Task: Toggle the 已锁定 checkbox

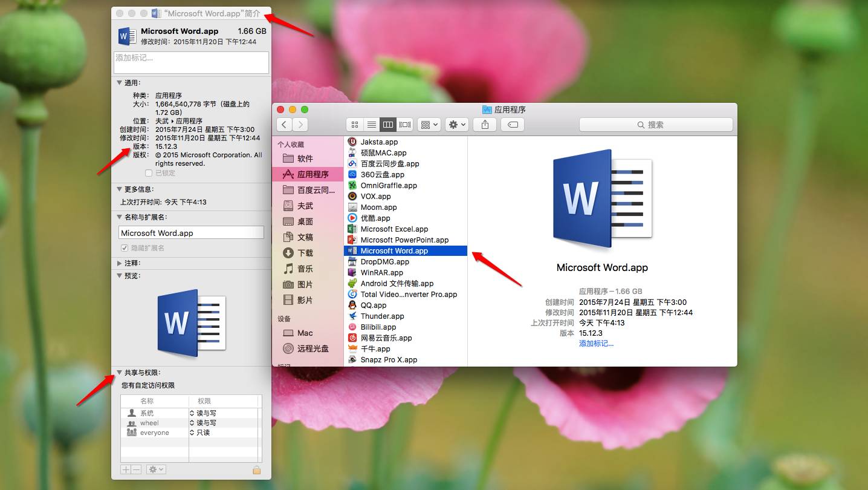Action: click(149, 173)
